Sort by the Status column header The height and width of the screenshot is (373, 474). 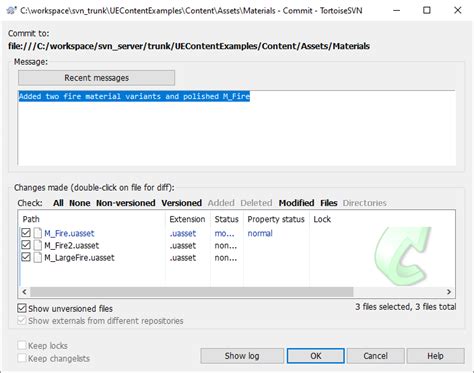pyautogui.click(x=227, y=219)
